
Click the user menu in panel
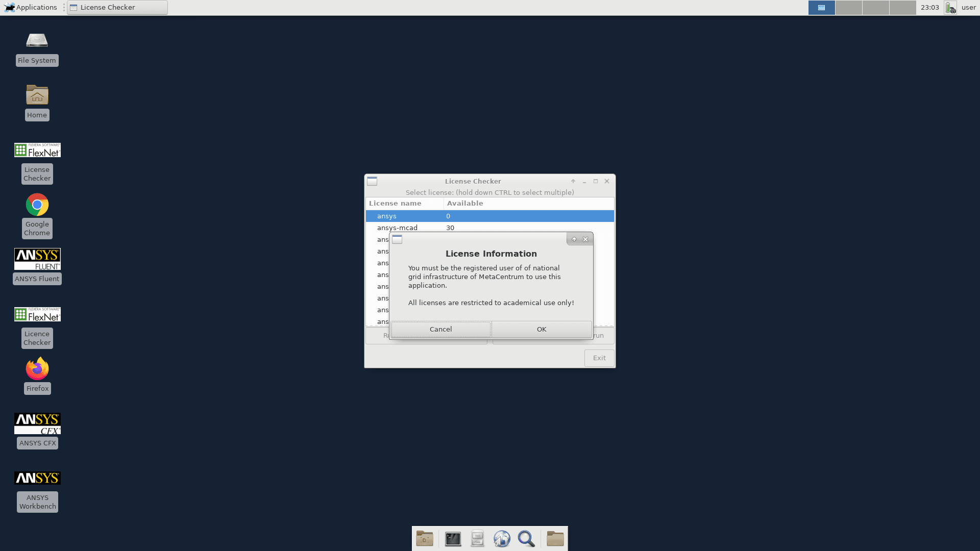[x=968, y=8]
